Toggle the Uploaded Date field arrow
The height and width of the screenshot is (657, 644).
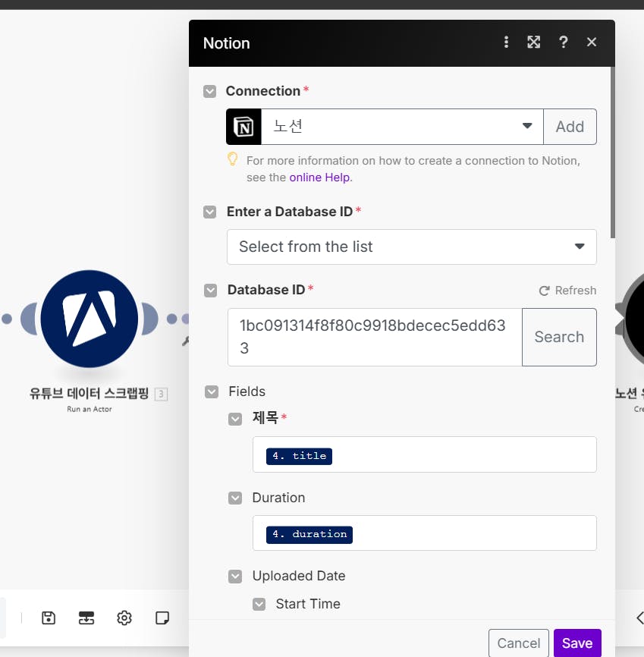[x=235, y=576]
